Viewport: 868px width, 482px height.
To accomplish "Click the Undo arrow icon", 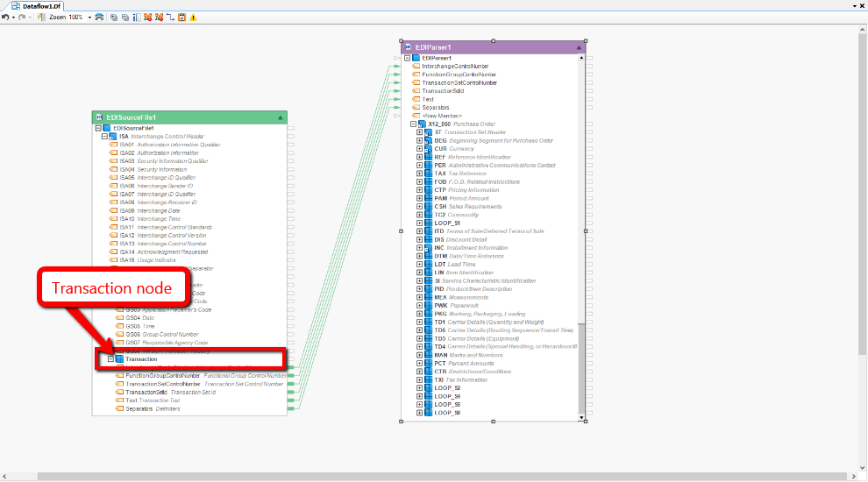I will tap(5, 18).
